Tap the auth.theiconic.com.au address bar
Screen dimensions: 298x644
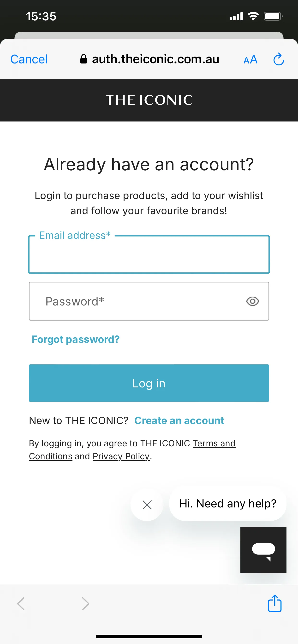pyautogui.click(x=150, y=59)
